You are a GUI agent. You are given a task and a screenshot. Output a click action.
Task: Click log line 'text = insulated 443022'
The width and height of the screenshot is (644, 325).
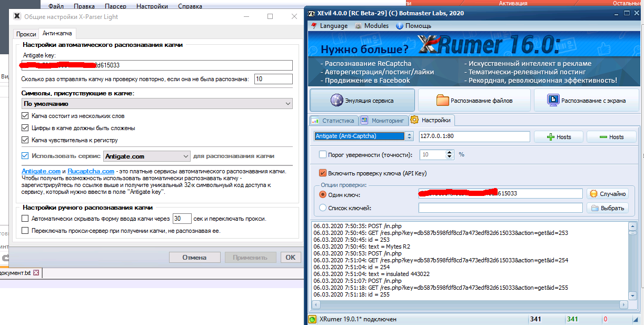click(371, 274)
